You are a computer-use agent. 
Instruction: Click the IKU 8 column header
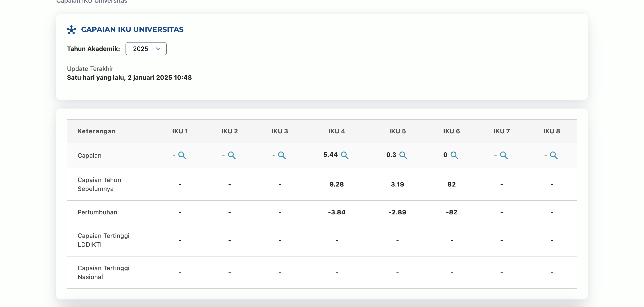coord(552,131)
